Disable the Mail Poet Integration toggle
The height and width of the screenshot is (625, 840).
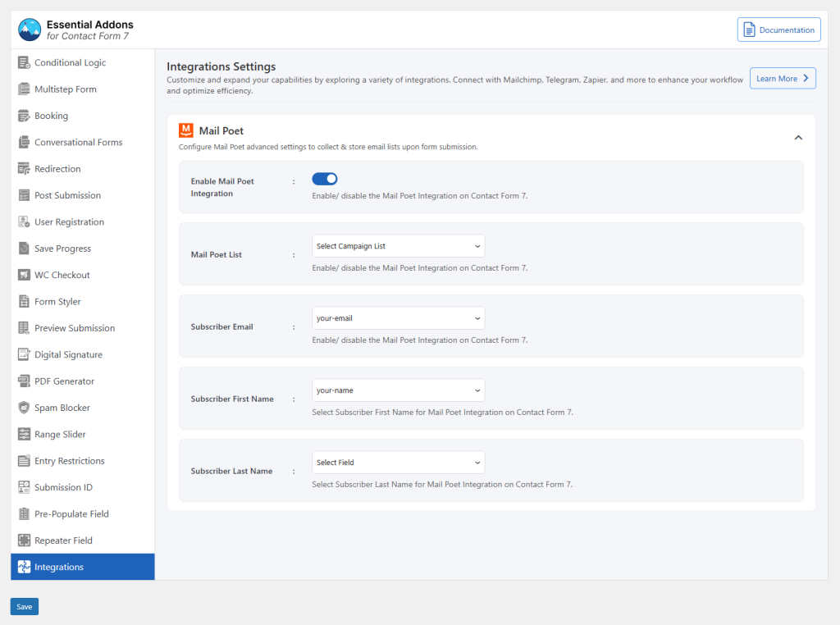(x=325, y=179)
